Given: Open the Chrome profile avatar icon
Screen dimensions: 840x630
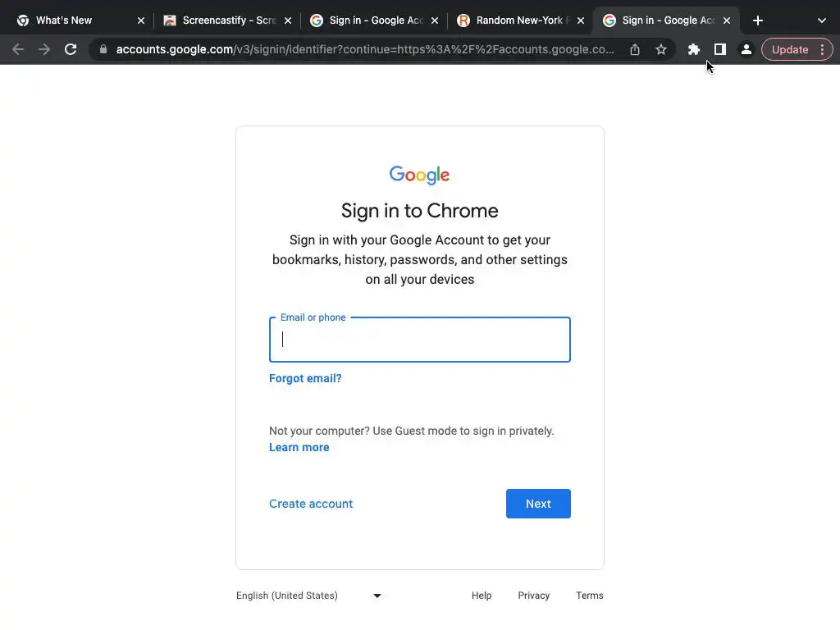Looking at the screenshot, I should click(746, 49).
